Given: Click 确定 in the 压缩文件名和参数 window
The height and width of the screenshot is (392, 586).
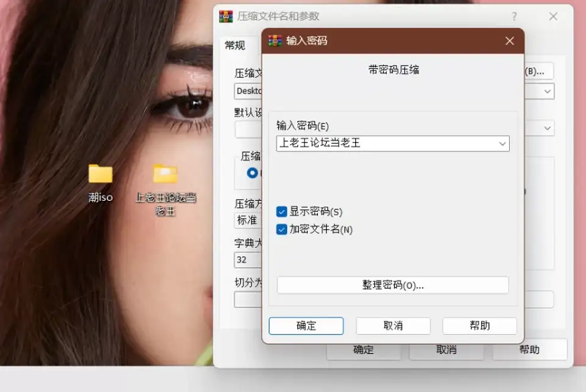Looking at the screenshot, I should tap(364, 350).
